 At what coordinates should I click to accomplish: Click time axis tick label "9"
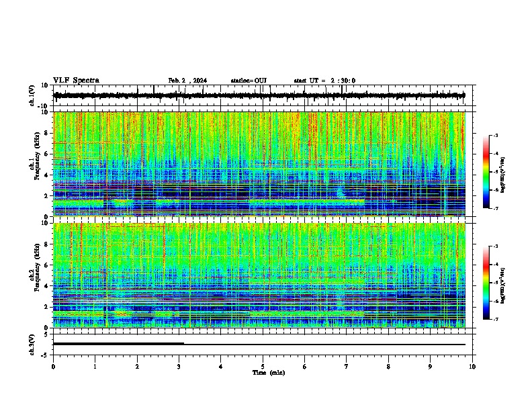[430, 367]
